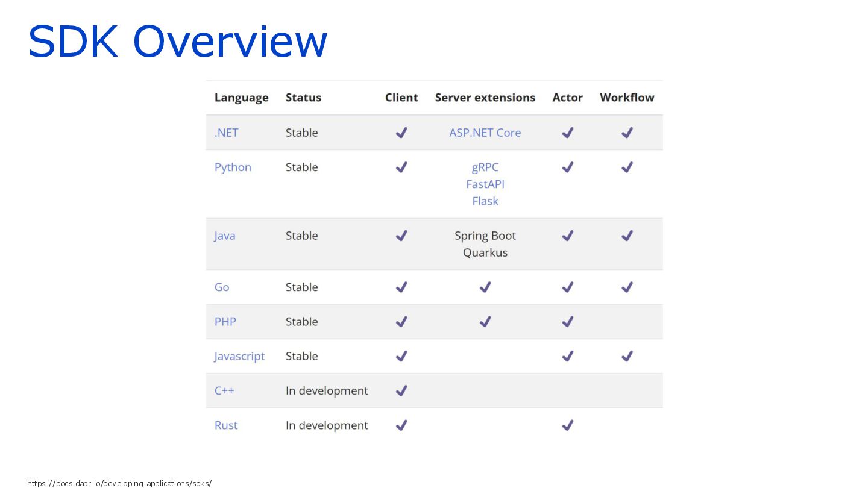Click the Client column header
The height and width of the screenshot is (488, 868).
[x=401, y=98]
